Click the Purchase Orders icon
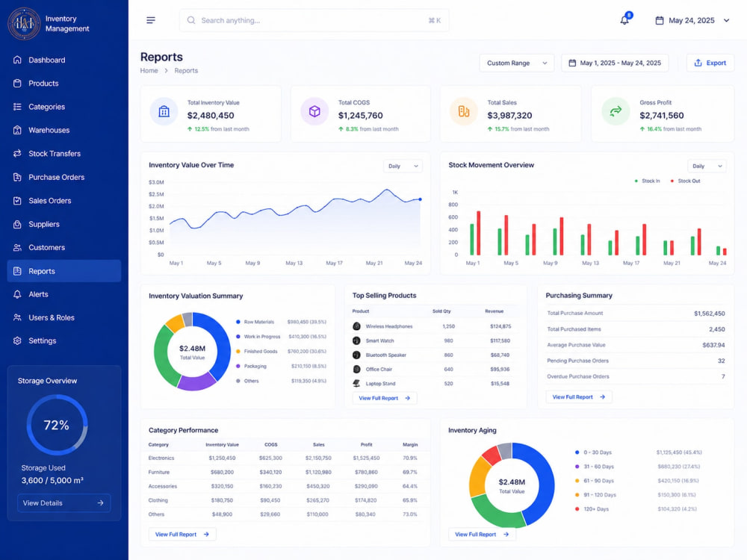This screenshot has height=560, width=747. point(17,177)
